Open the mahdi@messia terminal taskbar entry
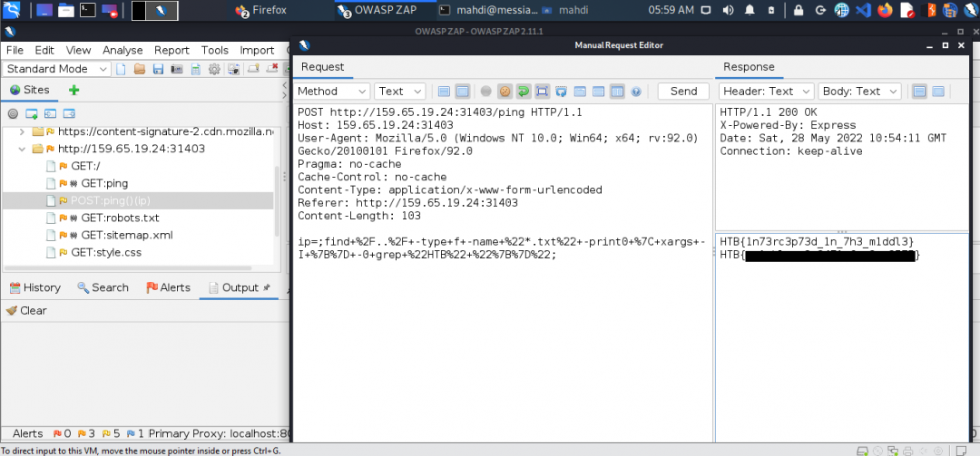Image resolution: width=980 pixels, height=456 pixels. tap(486, 10)
